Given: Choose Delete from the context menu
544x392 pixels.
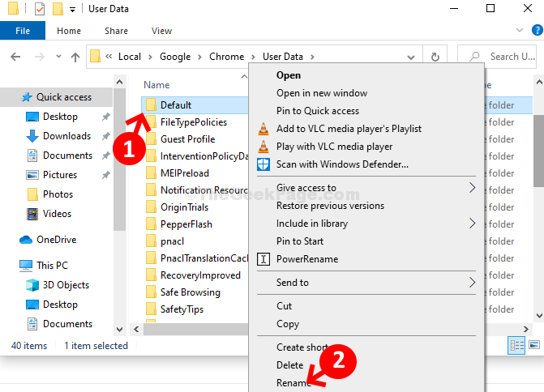Looking at the screenshot, I should (x=289, y=365).
